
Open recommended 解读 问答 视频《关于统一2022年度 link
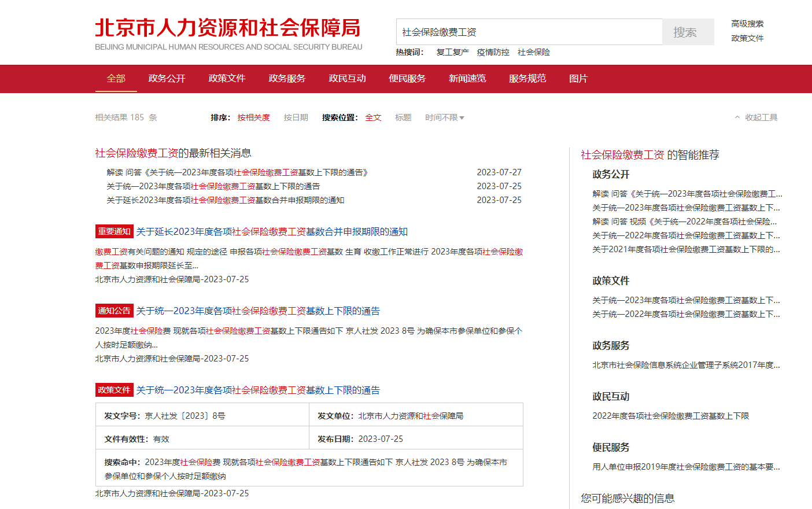(x=685, y=222)
